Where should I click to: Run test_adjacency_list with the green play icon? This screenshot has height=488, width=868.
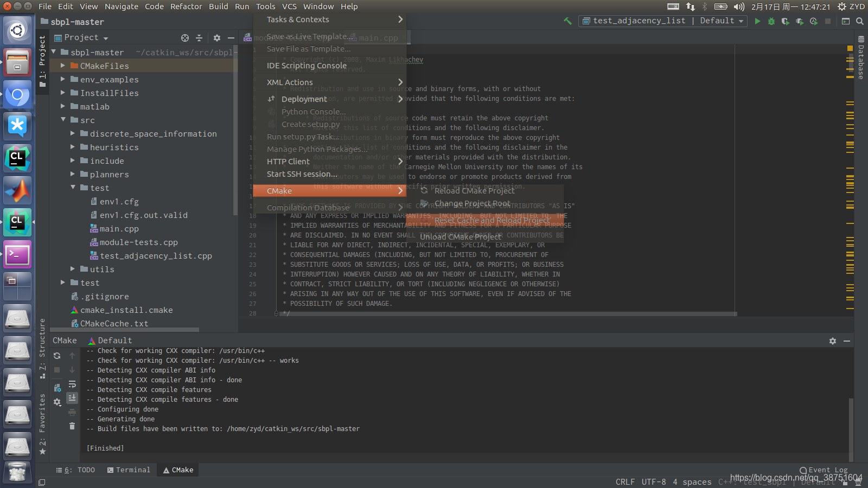tap(757, 21)
